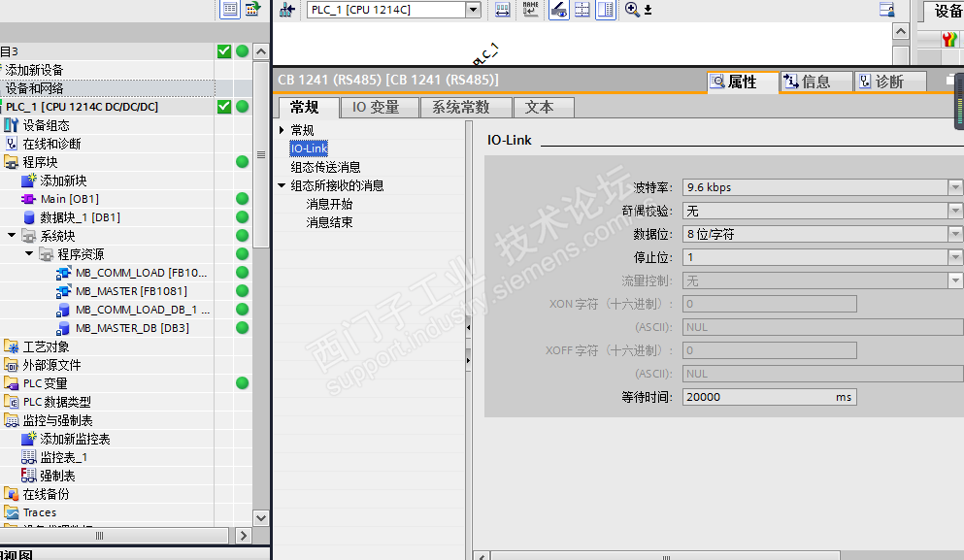Image resolution: width=964 pixels, height=560 pixels.
Task: Select PLC 变量 in project tree
Action: tap(45, 383)
